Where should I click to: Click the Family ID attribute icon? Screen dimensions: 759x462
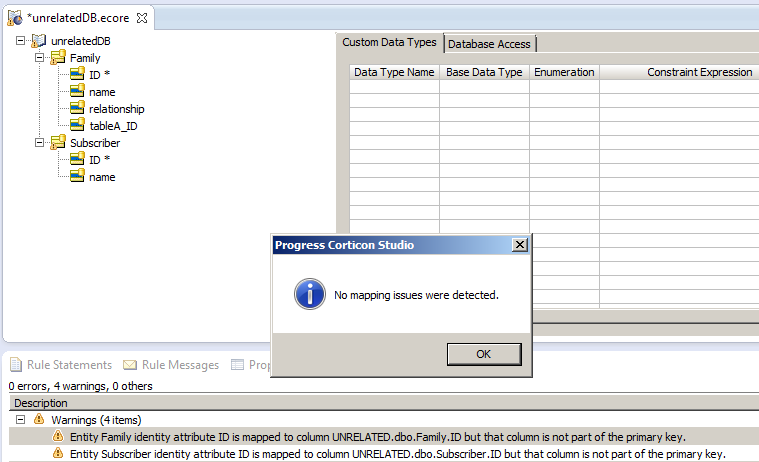pos(77,74)
